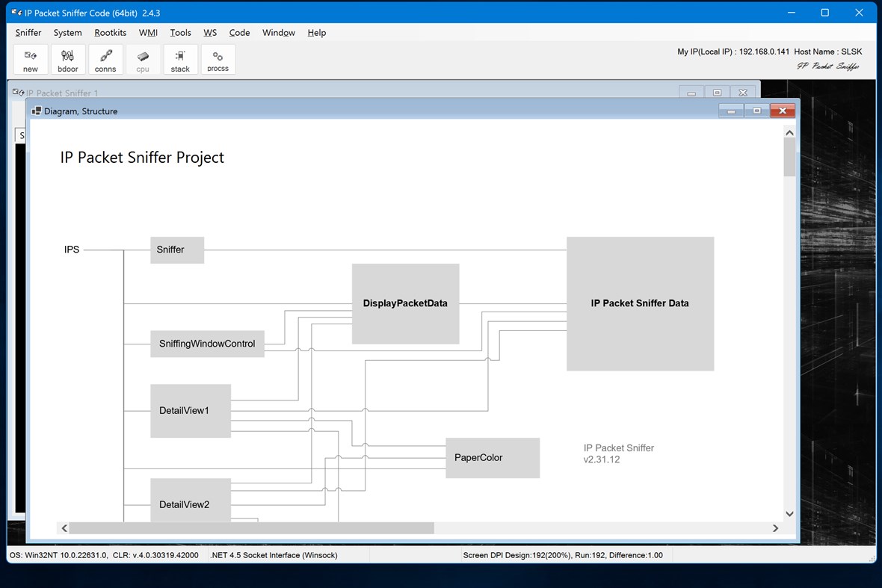Select the DetailView1 diagram box
882x588 pixels.
(x=191, y=411)
